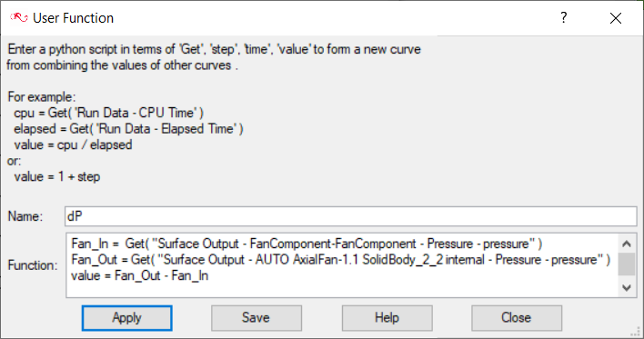Viewport: 644px width, 339px height.
Task: Click the 'value = Fan_Out - Fan_In' line
Action: pos(140,275)
